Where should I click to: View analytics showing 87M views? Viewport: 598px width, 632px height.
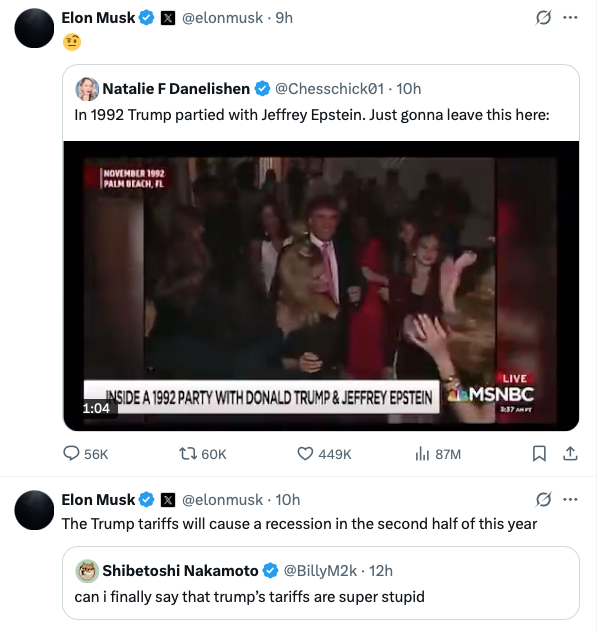[438, 454]
